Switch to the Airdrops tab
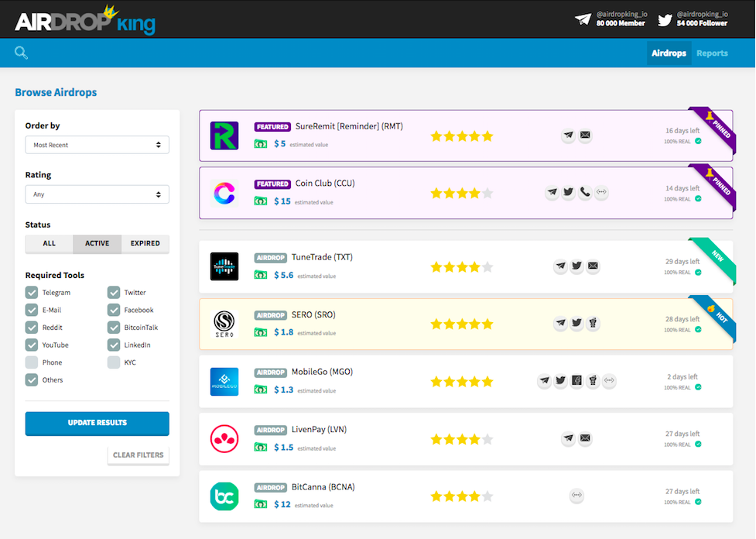This screenshot has height=539, width=756. (x=669, y=53)
